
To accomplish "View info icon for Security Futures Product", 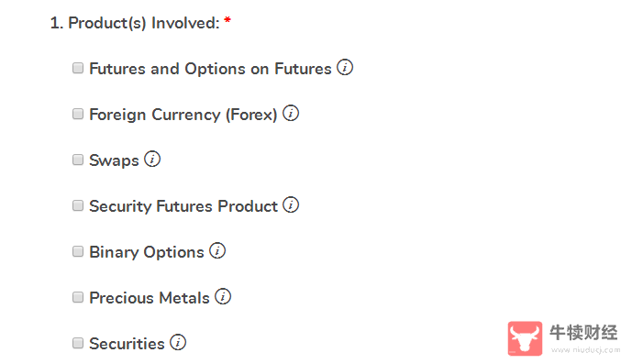I will (x=291, y=204).
